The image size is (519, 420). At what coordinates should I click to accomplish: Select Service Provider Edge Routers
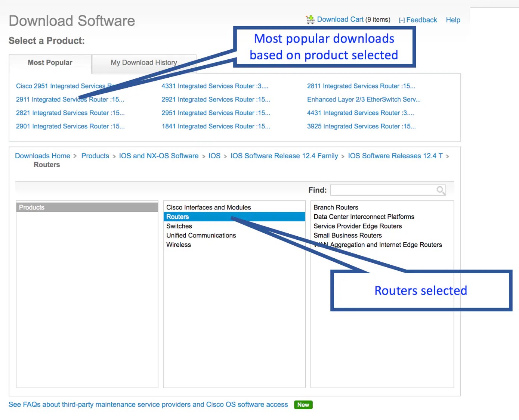coord(358,226)
